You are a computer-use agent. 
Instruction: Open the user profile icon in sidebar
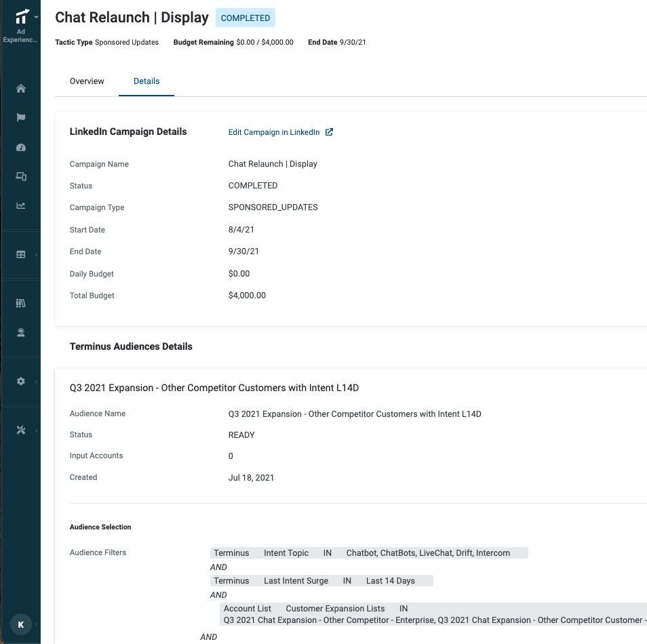pos(20,333)
